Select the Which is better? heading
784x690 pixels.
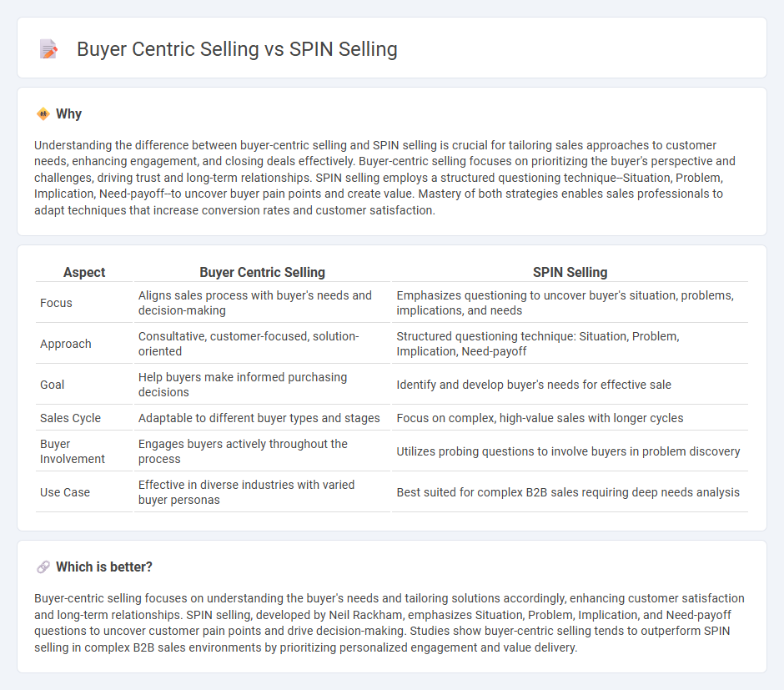[104, 567]
